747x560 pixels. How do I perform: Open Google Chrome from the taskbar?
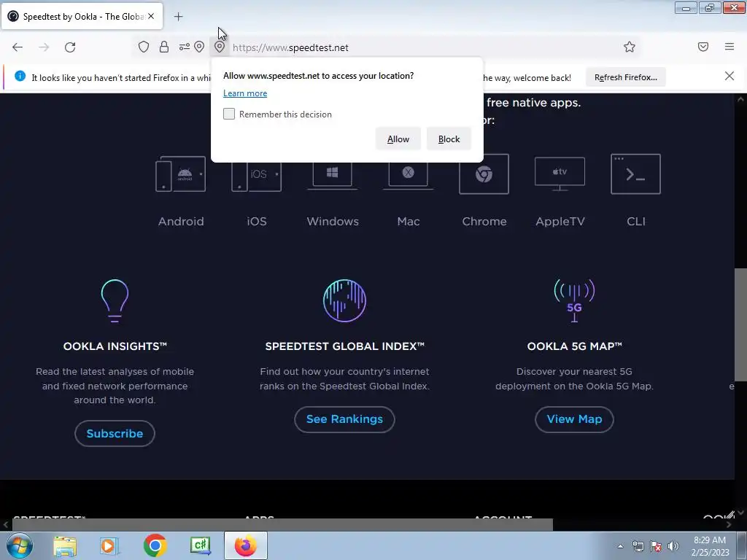tap(155, 545)
